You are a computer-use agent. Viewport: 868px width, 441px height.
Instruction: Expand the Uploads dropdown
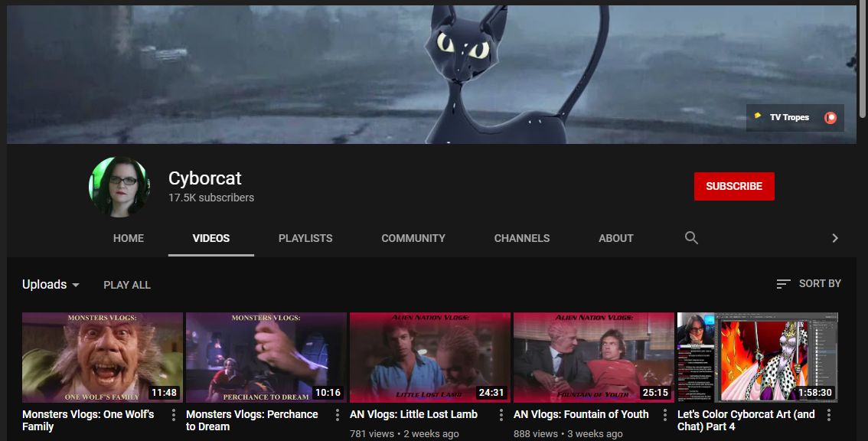pos(51,285)
